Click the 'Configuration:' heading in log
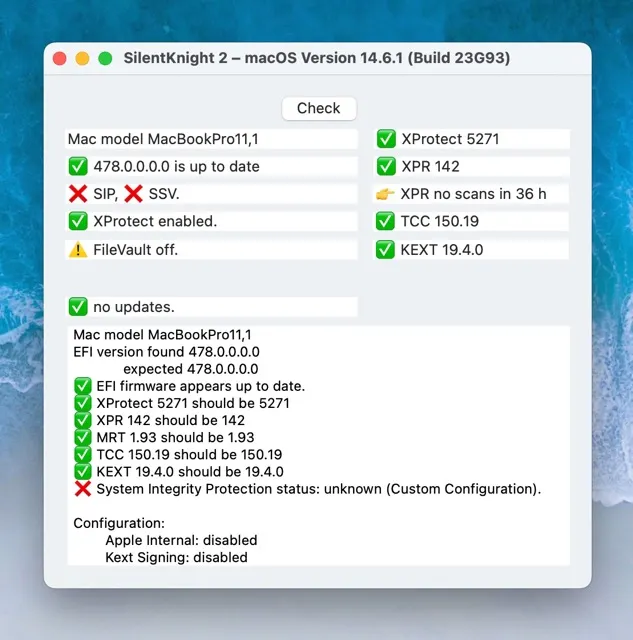 coord(119,523)
